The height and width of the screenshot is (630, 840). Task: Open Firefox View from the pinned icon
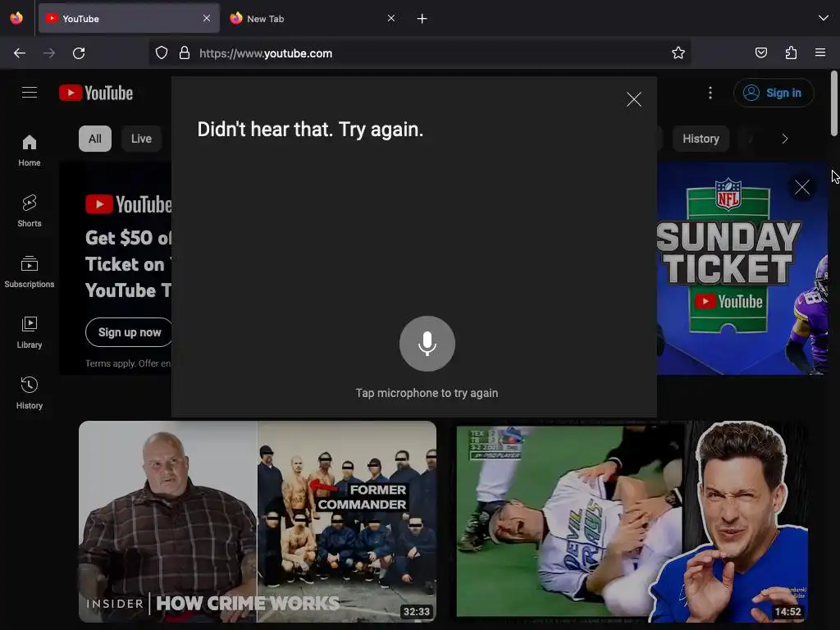(x=16, y=19)
